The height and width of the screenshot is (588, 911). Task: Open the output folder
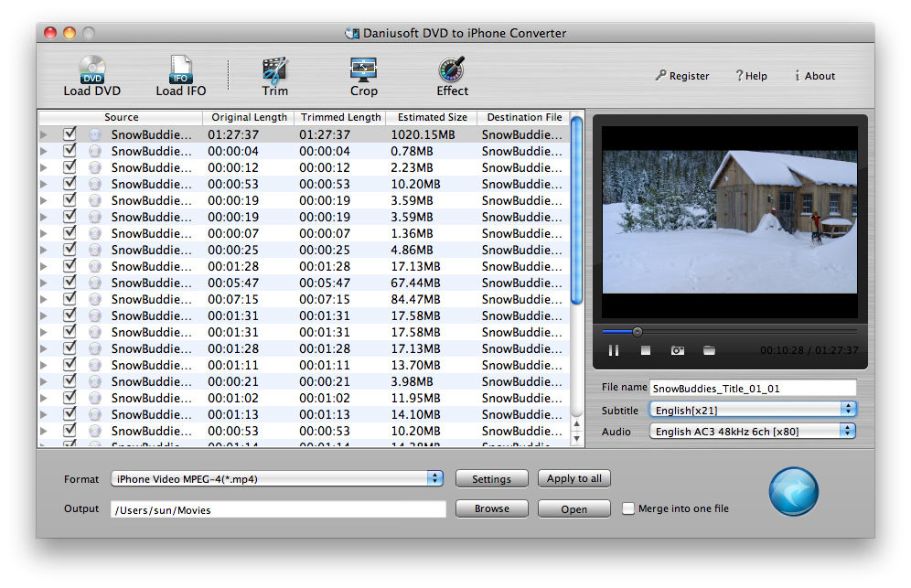[x=574, y=509]
